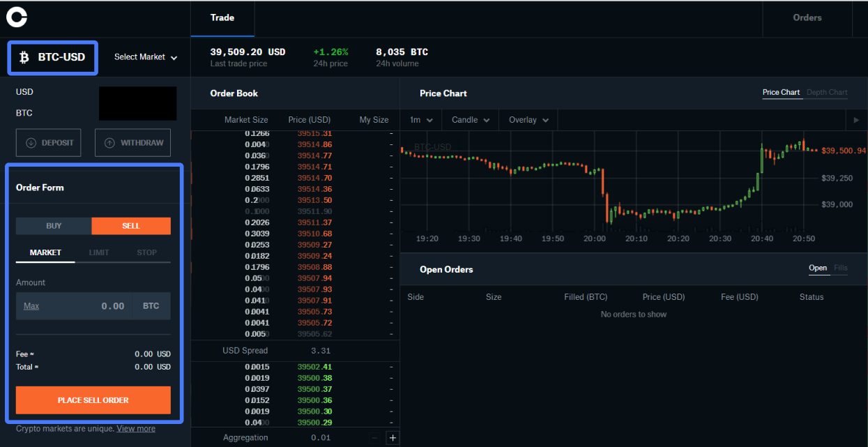
Task: Click the Bitcoin symbol beside BTC-USD
Action: pos(24,57)
